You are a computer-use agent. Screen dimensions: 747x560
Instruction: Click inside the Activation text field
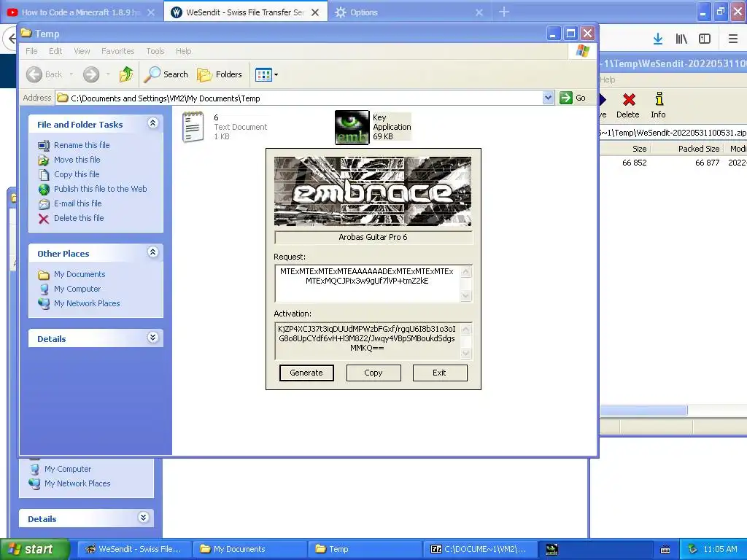pyautogui.click(x=368, y=341)
